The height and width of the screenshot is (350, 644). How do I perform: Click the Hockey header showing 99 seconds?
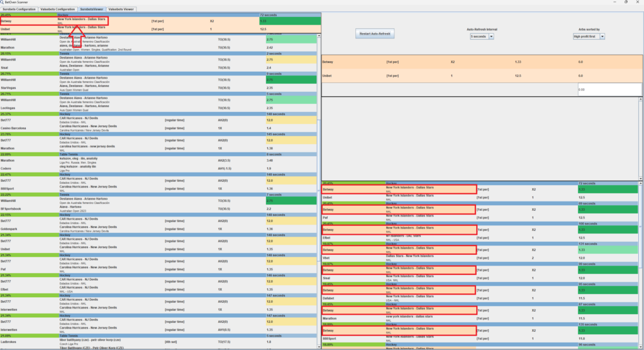click(x=480, y=264)
